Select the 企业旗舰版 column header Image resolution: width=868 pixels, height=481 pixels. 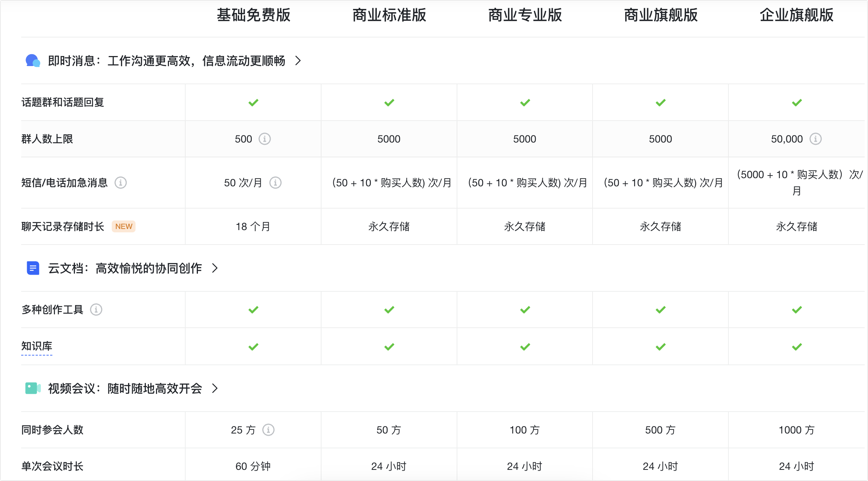796,15
